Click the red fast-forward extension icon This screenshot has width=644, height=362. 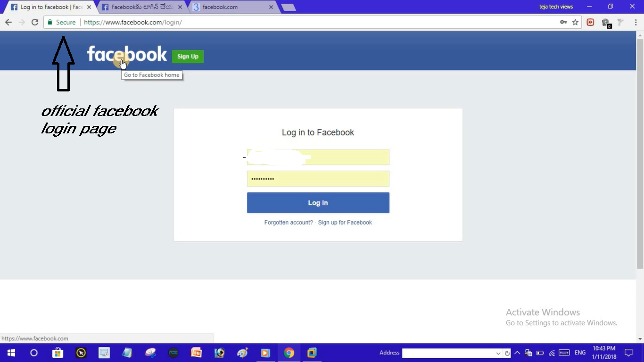[x=590, y=22]
